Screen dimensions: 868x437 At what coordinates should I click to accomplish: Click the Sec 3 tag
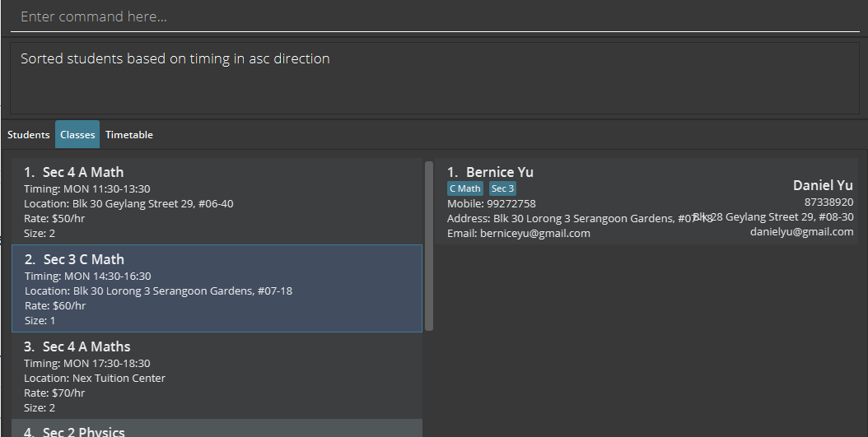(502, 188)
